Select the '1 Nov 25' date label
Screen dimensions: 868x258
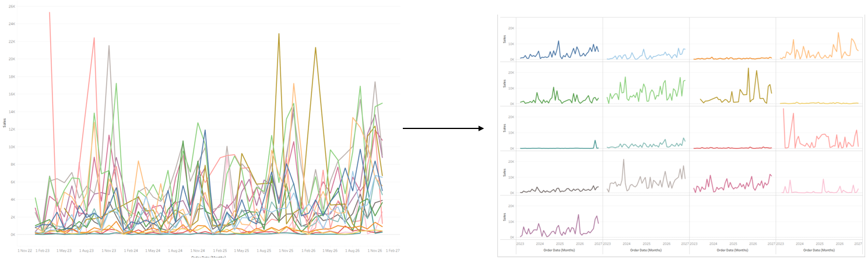[285, 250]
